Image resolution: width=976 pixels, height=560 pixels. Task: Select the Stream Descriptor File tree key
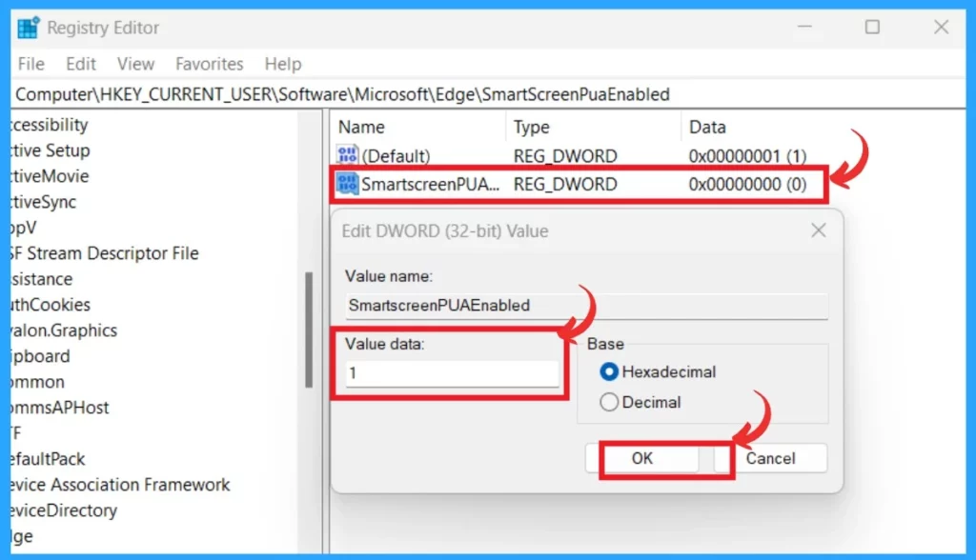pyautogui.click(x=105, y=253)
